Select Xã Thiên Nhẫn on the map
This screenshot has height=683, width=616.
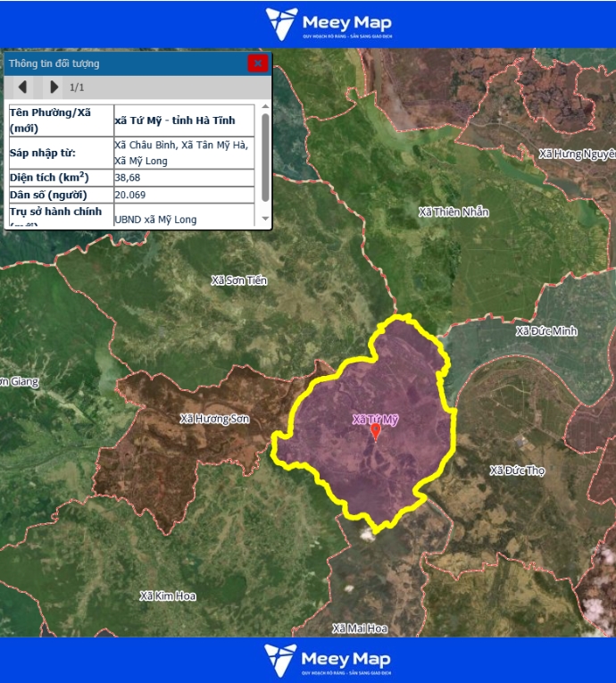click(454, 212)
